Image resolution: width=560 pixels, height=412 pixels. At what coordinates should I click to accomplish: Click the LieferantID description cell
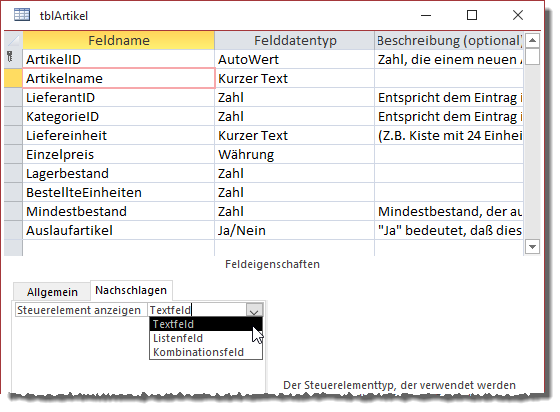449,97
